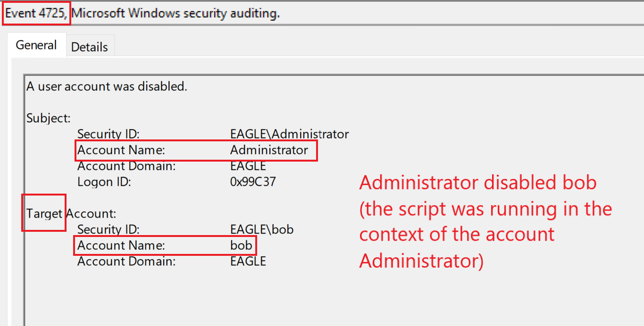This screenshot has width=644, height=326.
Task: Click the Administrator account name value
Action: [269, 150]
